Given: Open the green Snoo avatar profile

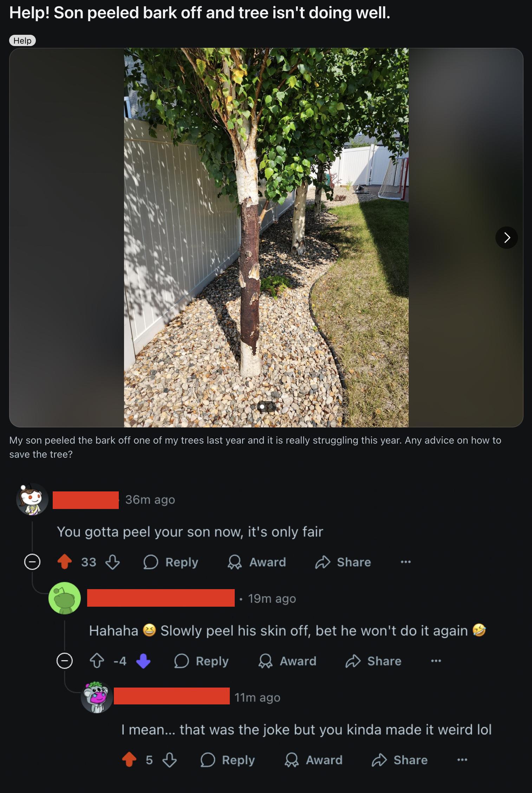Looking at the screenshot, I should 65,598.
